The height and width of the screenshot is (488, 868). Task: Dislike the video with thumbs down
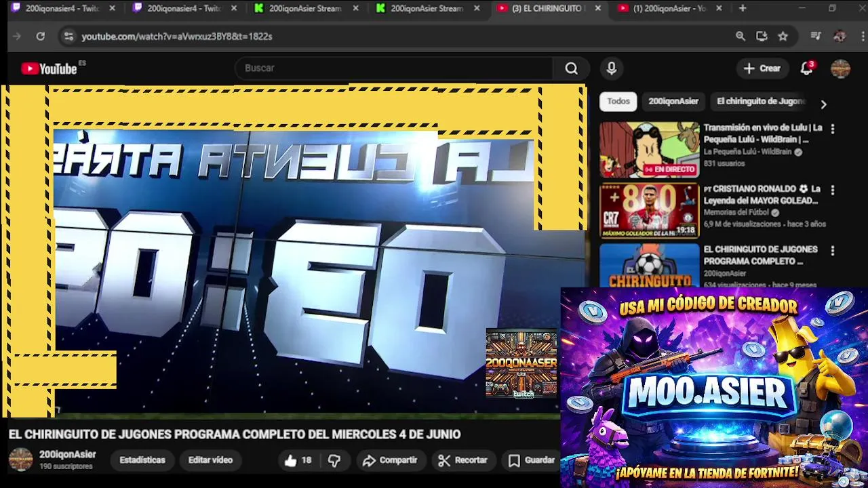coord(334,460)
